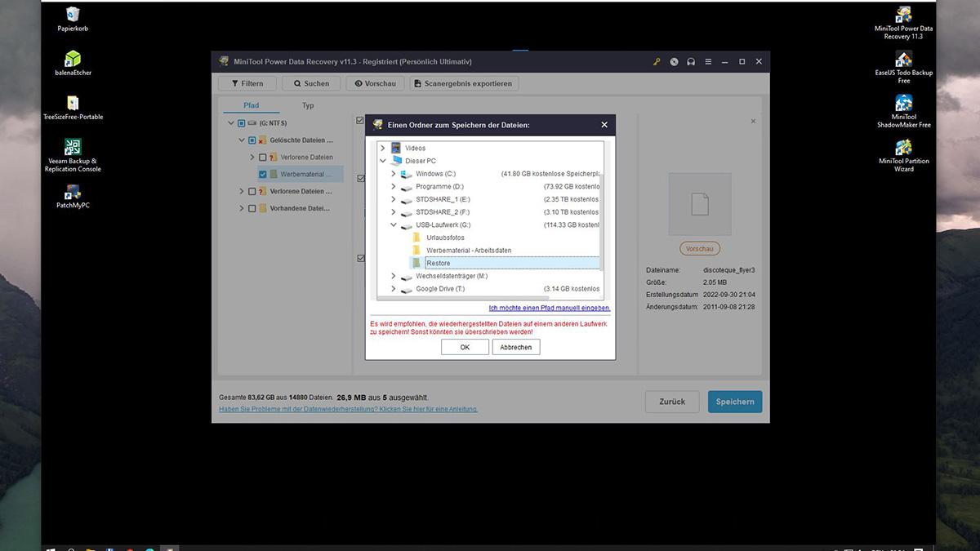Viewport: 980px width, 551px height.
Task: Open Veeam Backup & Replication Console icon
Action: (73, 155)
